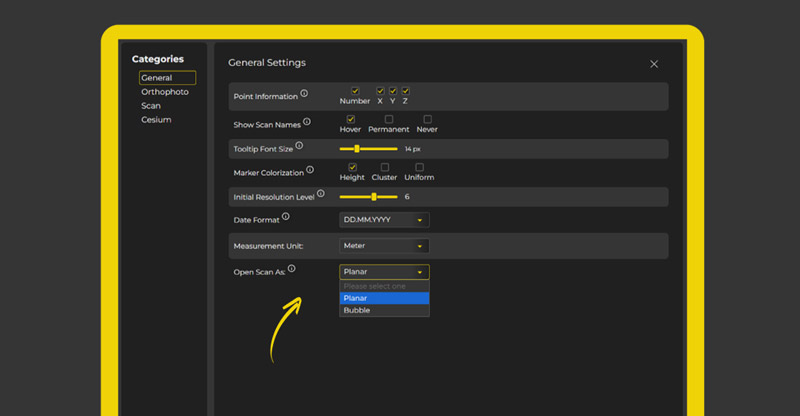Collapse the Open Scan As dropdown
Viewport: 800px width, 416px height.
[x=384, y=272]
